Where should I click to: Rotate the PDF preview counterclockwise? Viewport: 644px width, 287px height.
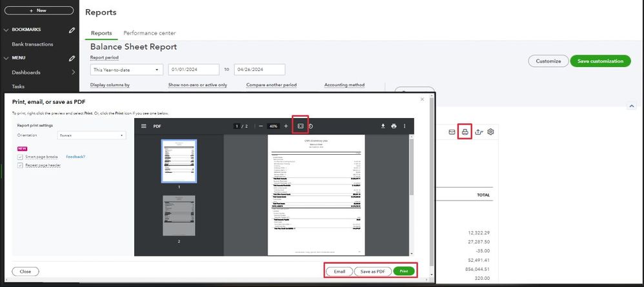[311, 126]
